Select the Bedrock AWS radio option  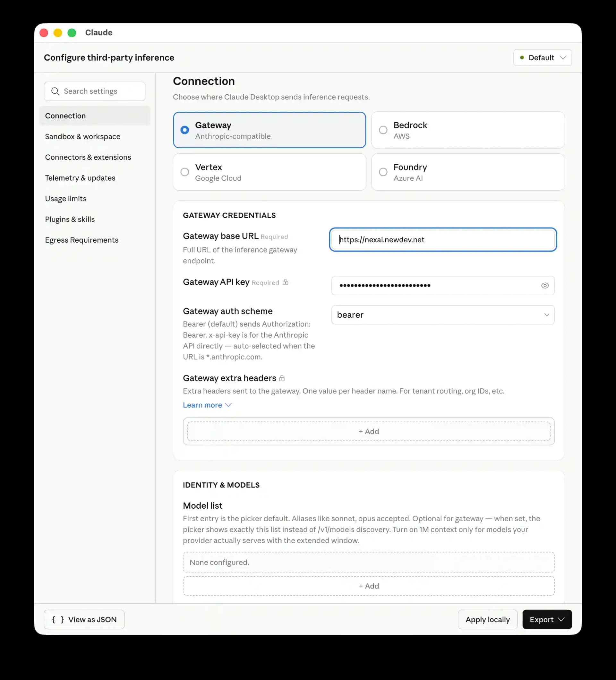click(x=468, y=130)
